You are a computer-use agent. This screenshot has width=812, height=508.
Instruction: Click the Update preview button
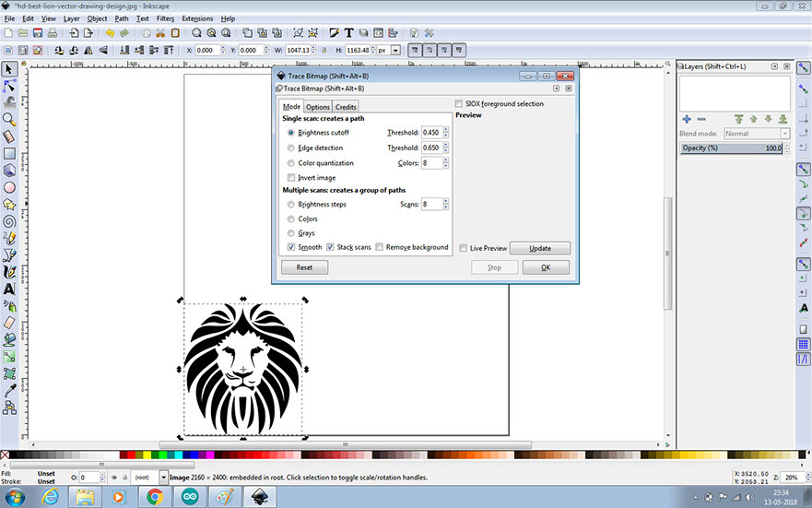pos(540,248)
